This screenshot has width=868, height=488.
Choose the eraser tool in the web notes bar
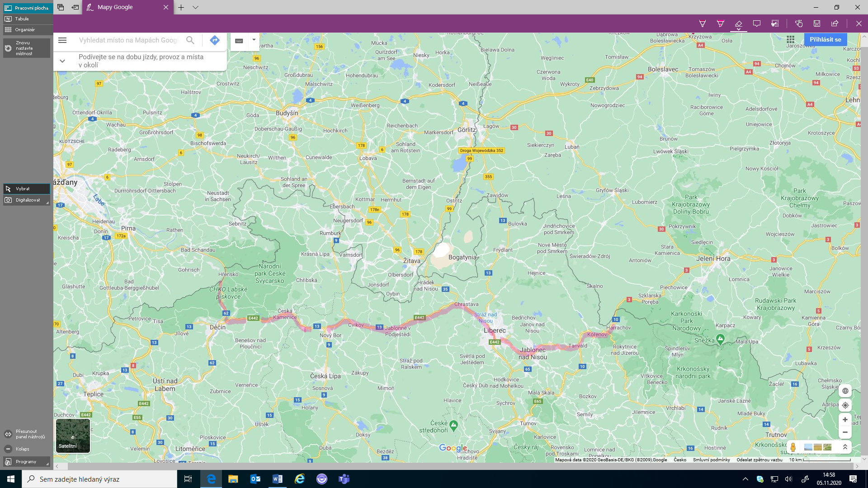pyautogui.click(x=738, y=23)
